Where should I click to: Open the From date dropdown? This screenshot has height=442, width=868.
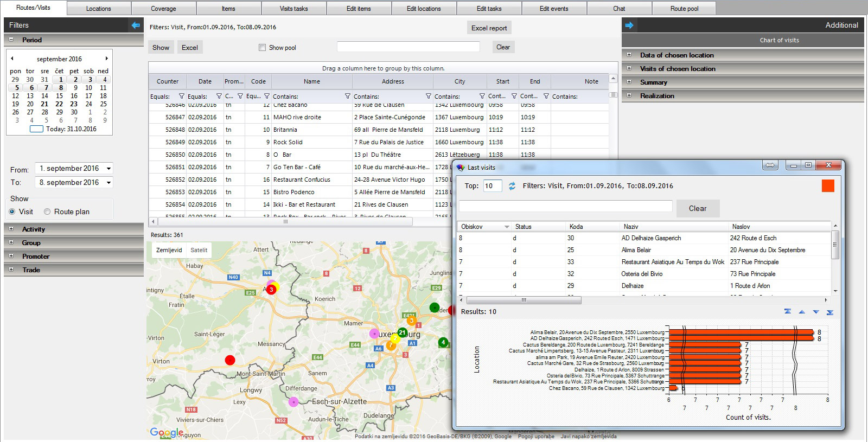(108, 169)
